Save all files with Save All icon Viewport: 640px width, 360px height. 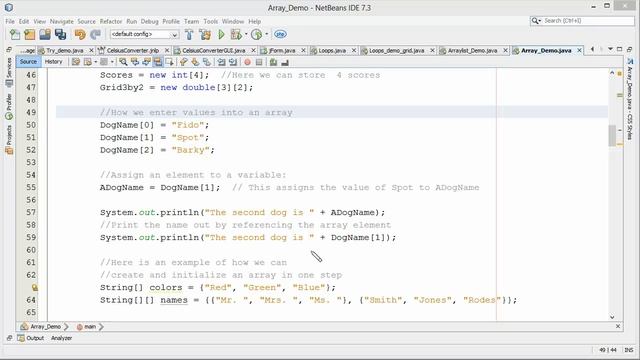pyautogui.click(x=60, y=35)
